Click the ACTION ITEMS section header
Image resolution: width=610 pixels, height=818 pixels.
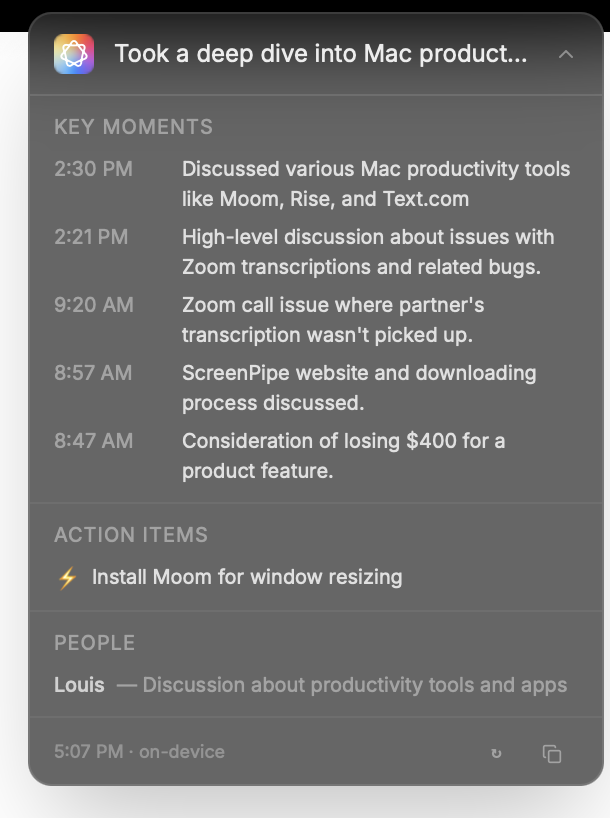[x=131, y=535]
